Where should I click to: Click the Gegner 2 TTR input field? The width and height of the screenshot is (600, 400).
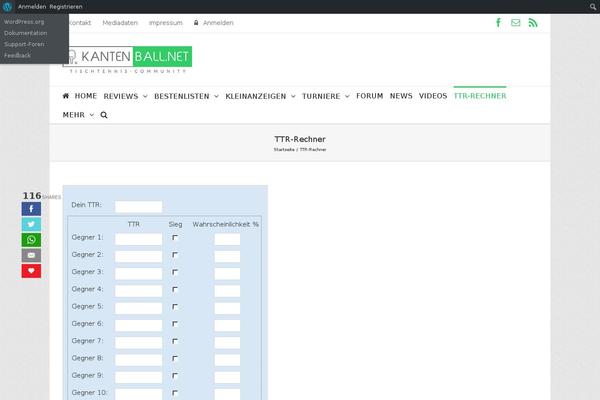point(139,256)
